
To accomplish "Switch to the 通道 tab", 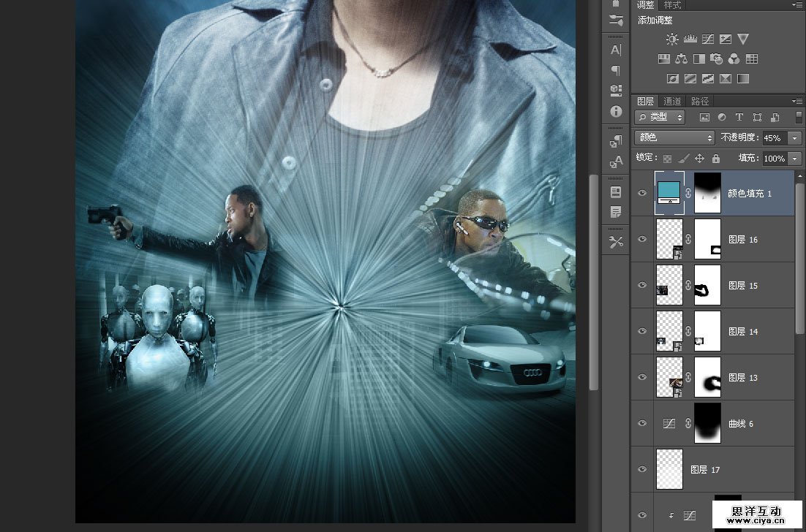I will pyautogui.click(x=672, y=101).
